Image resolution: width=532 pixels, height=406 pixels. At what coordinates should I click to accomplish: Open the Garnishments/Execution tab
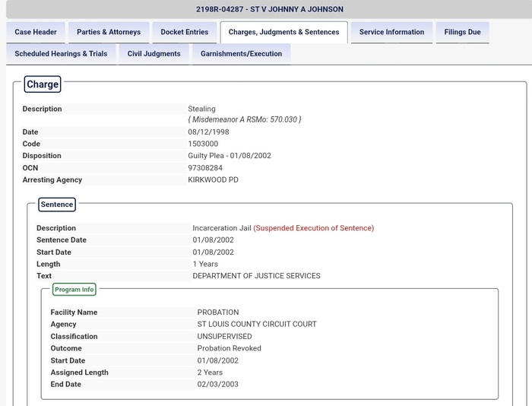241,54
